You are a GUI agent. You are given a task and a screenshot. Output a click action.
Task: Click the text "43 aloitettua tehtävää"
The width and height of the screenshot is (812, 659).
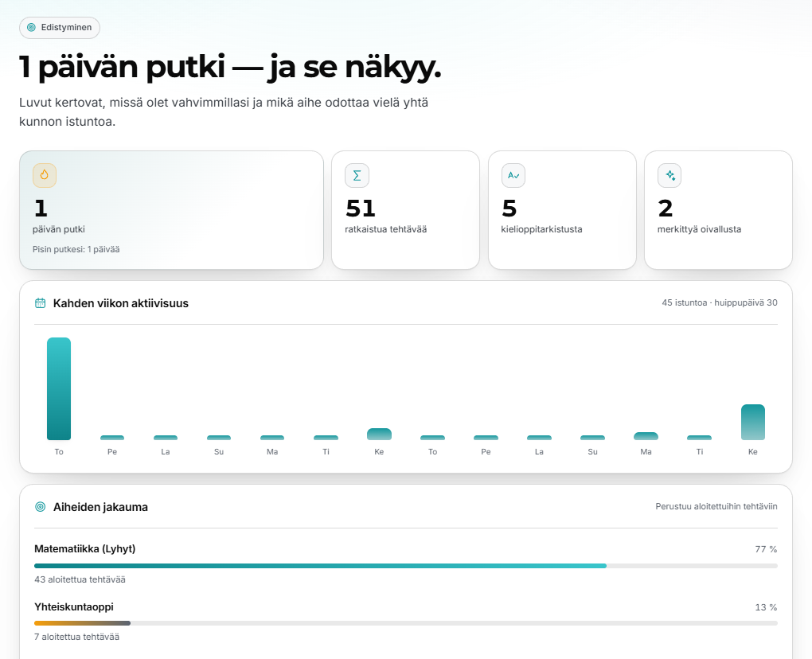80,579
